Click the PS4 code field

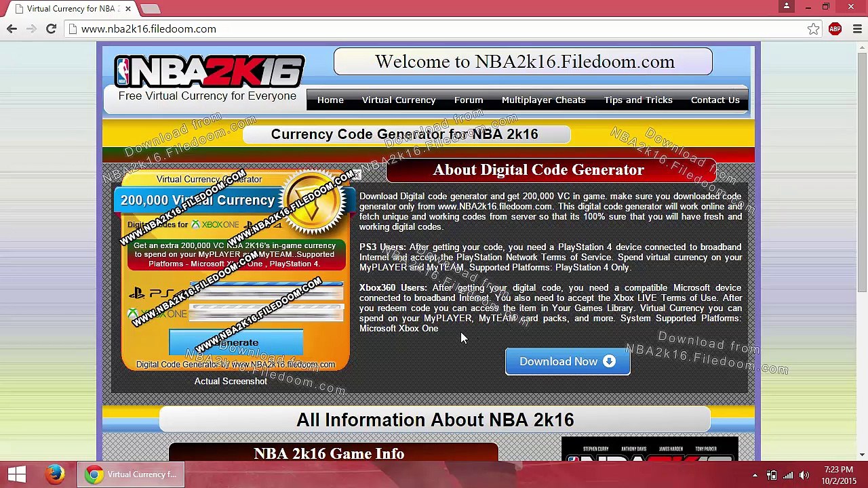[267, 293]
